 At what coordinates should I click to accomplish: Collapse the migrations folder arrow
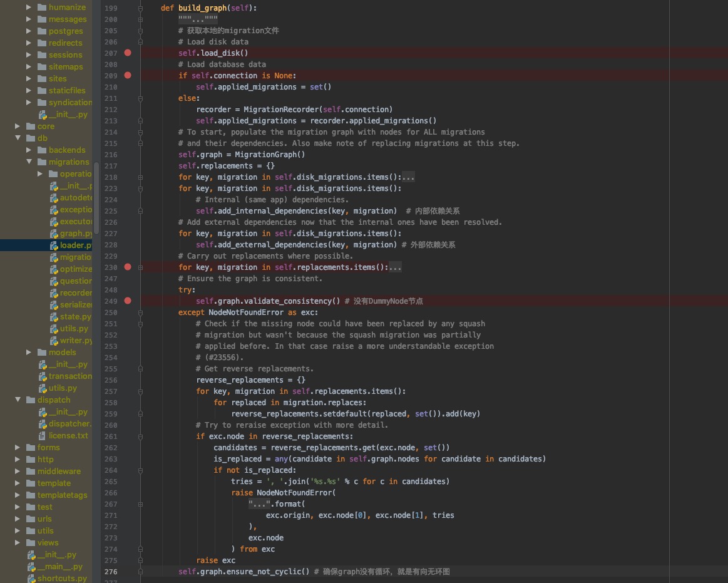coord(29,162)
